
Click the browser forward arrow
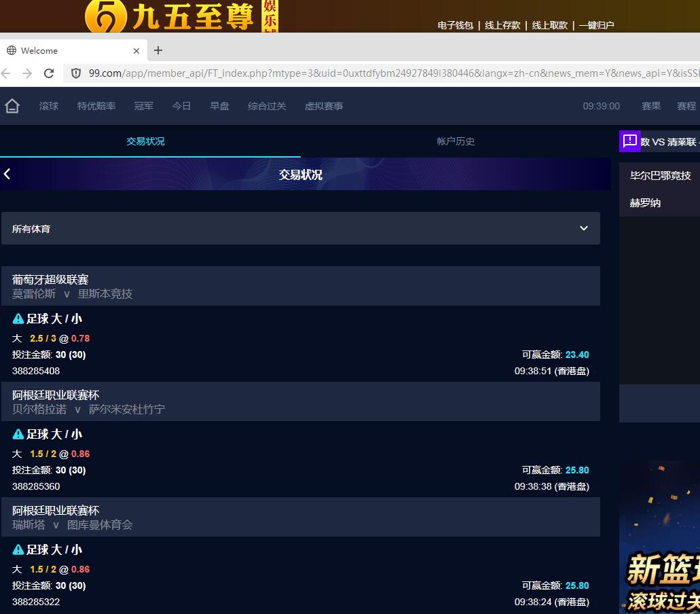pyautogui.click(x=27, y=73)
